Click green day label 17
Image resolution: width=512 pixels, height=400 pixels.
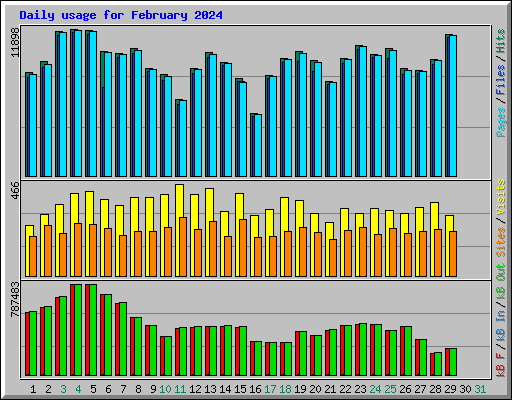270,389
